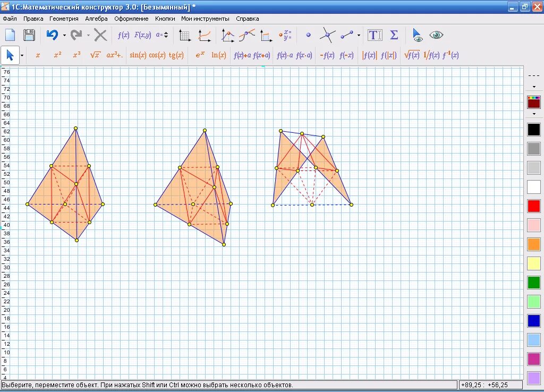
Task: Insert the x² function template
Action: coord(57,55)
